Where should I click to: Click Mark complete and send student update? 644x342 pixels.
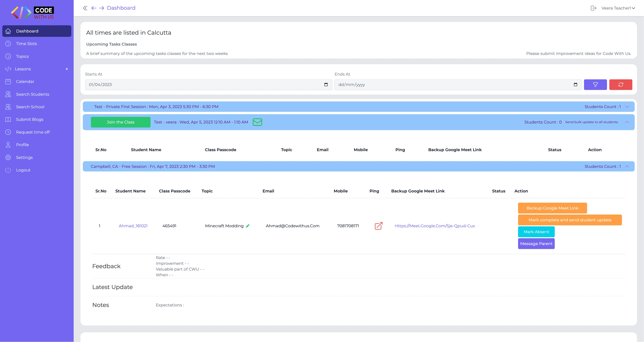point(570,220)
